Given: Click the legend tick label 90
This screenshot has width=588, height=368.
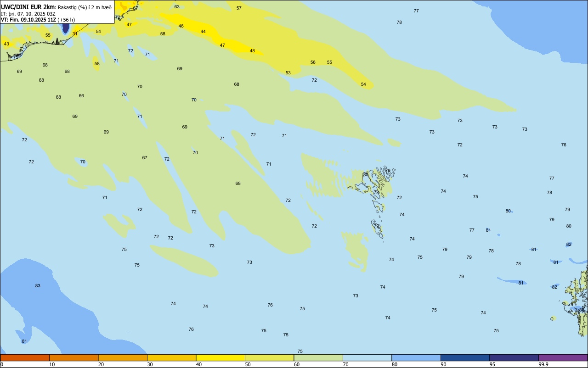Looking at the screenshot, I should [x=443, y=364].
